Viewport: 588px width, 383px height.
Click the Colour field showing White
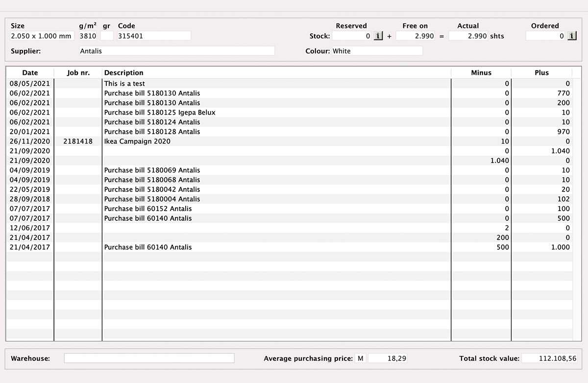(x=377, y=51)
